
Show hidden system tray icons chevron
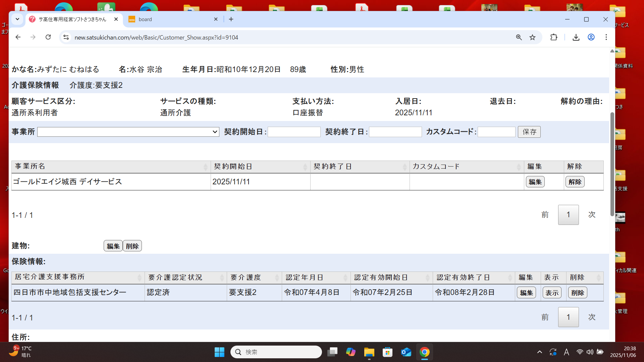point(539,352)
